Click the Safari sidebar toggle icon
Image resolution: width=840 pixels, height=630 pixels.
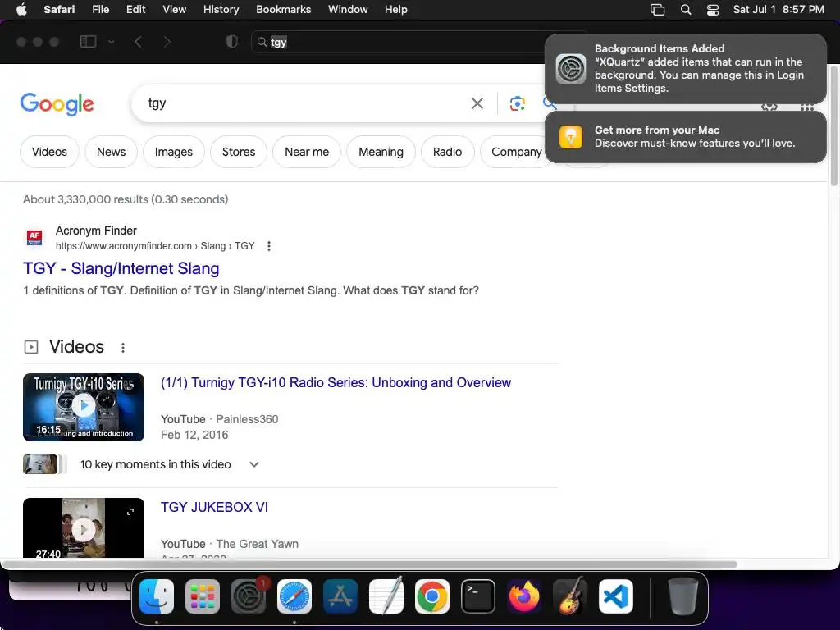point(88,42)
